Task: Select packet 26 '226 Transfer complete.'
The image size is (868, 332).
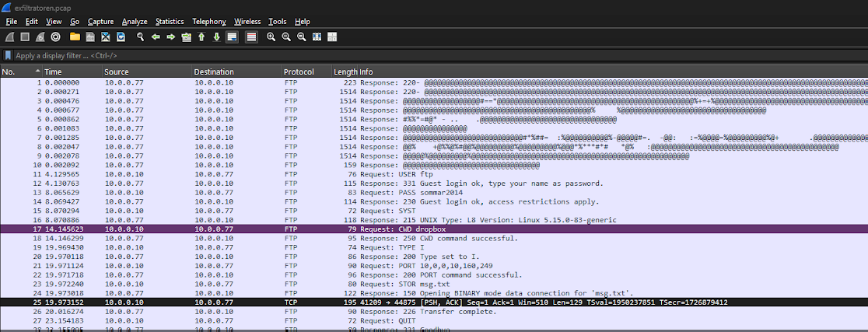Action: [434, 312]
